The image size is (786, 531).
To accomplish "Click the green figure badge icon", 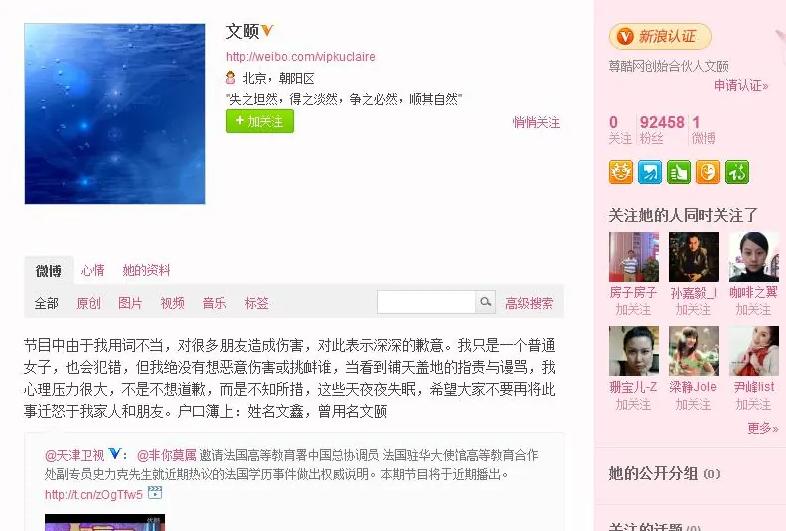I will tap(737, 172).
